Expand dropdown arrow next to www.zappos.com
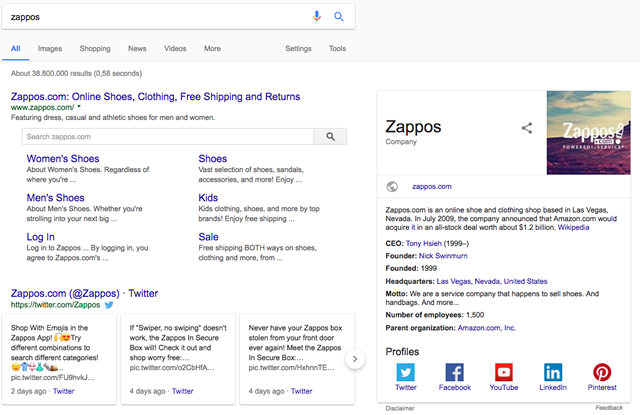Screen dimensions: 640x415 [x=79, y=107]
